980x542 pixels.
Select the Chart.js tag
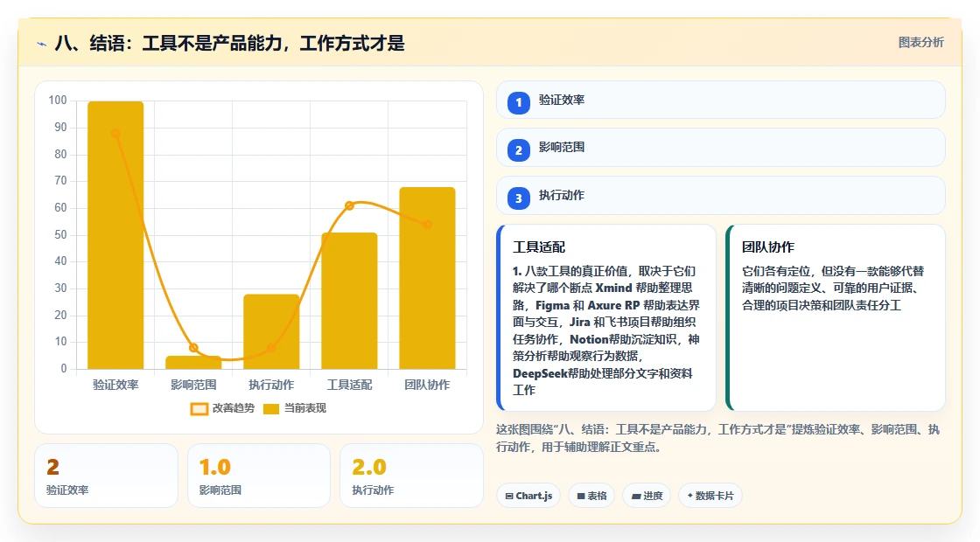click(x=528, y=496)
